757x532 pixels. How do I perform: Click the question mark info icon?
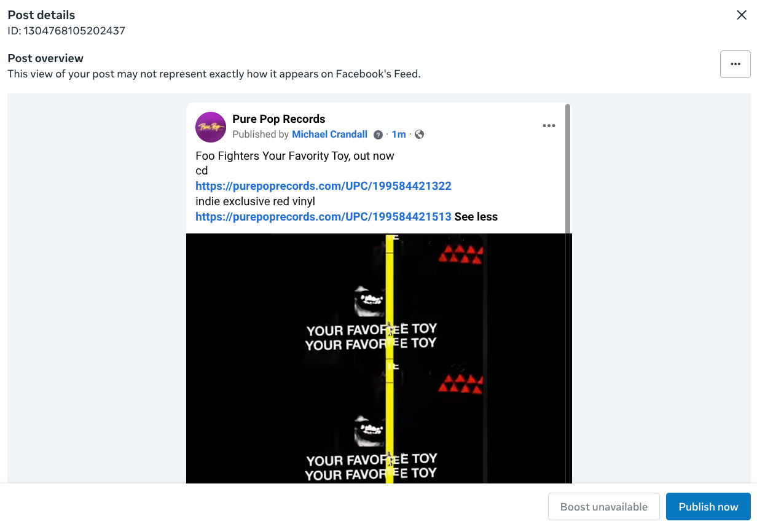click(378, 135)
